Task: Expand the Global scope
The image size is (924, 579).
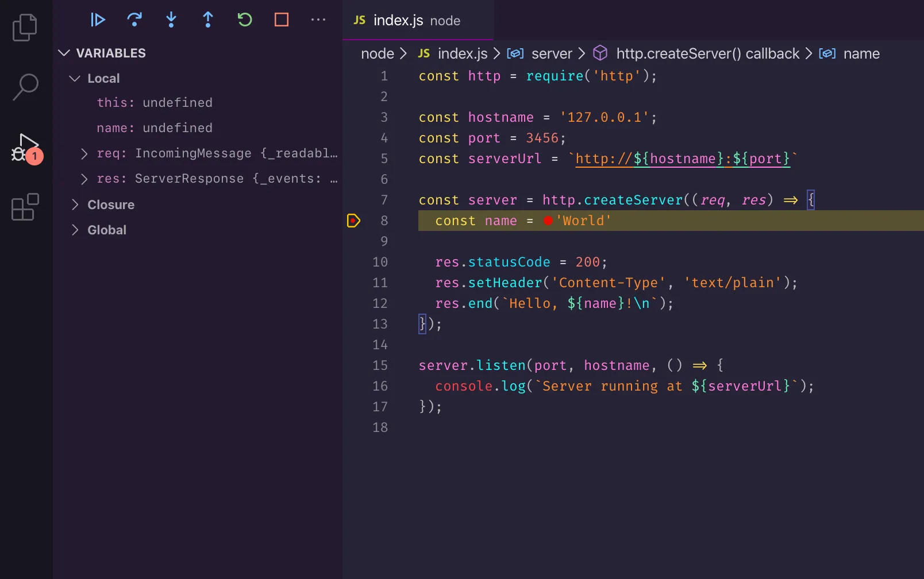Action: 75,230
